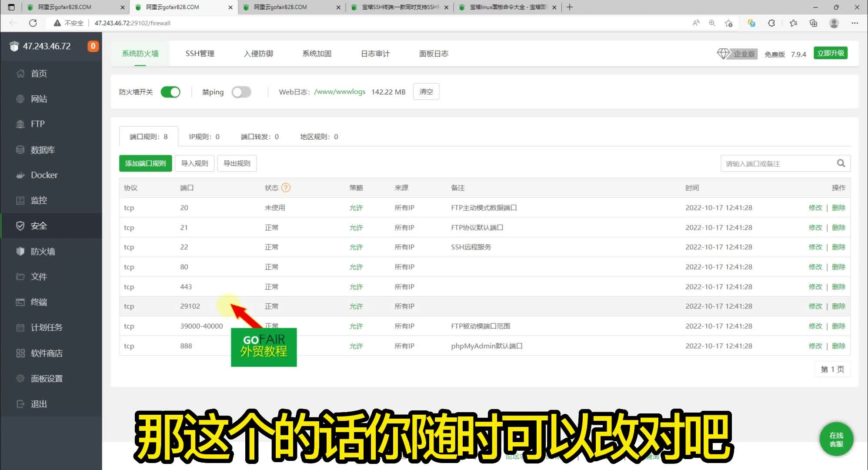Open the 首页 home sidebar item
This screenshot has width=868, height=470.
51,74
